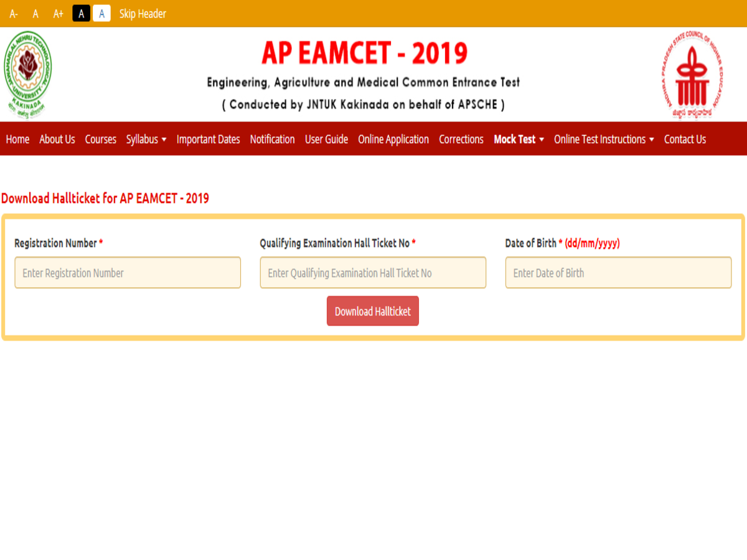Click 'Engineering, Agriculture and Medical' subtitle line

tap(364, 82)
